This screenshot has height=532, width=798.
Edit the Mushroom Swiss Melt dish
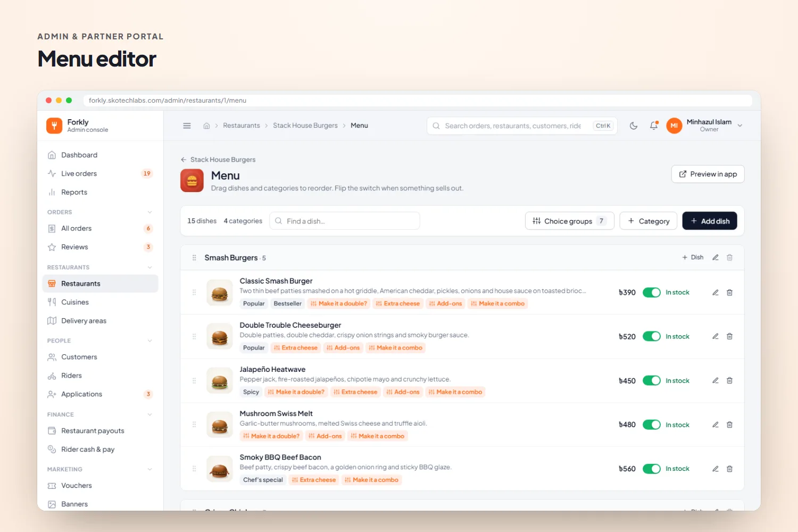pyautogui.click(x=716, y=425)
